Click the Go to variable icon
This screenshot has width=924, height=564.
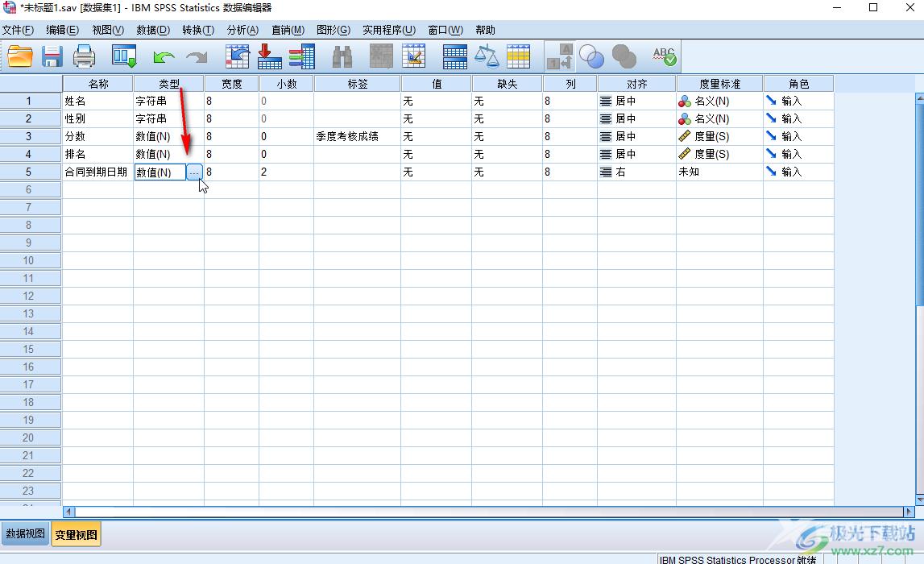(269, 56)
